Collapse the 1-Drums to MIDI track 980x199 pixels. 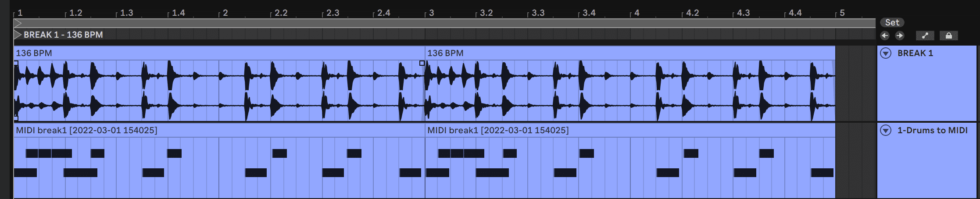(886, 131)
